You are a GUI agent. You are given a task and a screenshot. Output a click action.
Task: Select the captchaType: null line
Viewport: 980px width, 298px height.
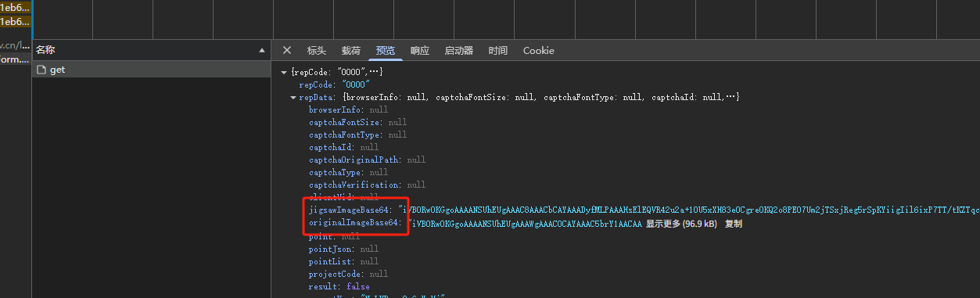348,172
